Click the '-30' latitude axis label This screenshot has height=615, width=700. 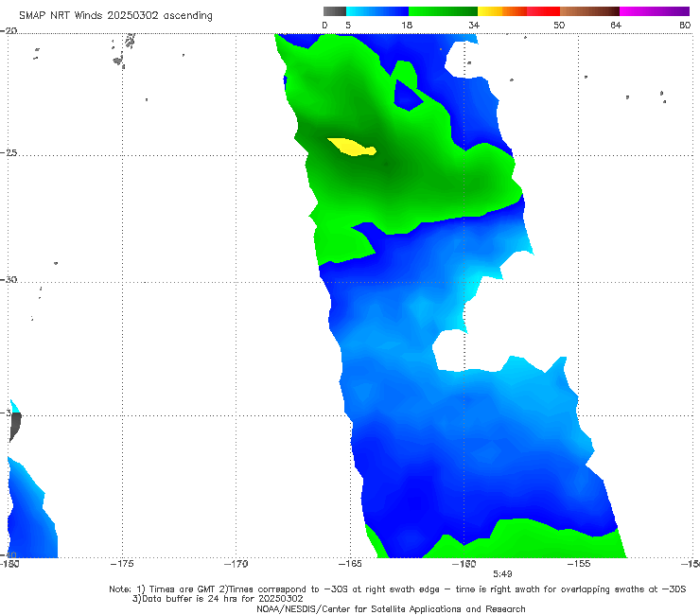coord(9,279)
